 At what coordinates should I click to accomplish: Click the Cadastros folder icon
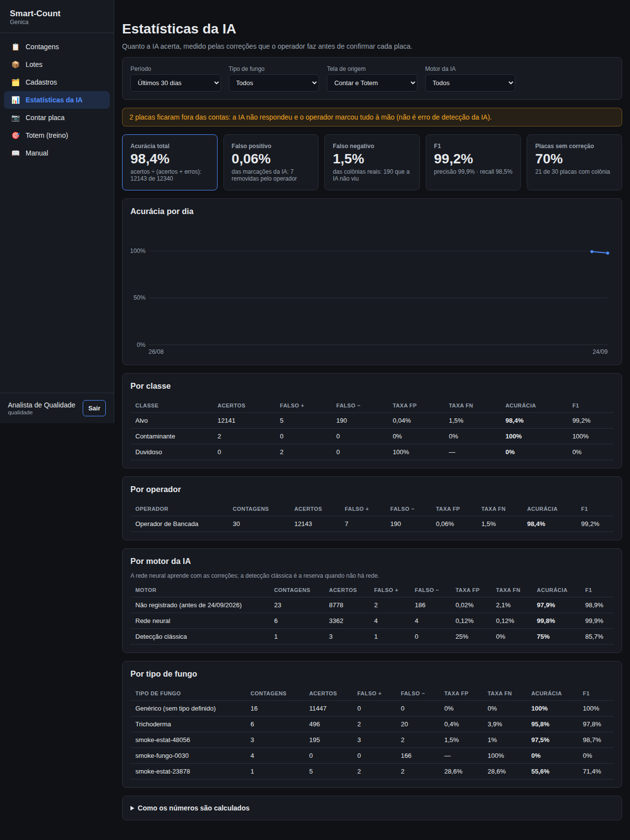pos(16,82)
